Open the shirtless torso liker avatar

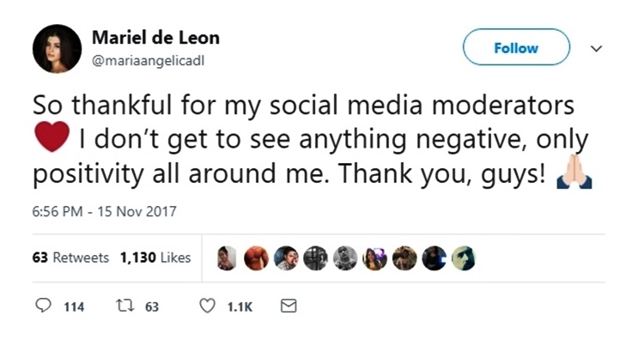pyautogui.click(x=256, y=258)
